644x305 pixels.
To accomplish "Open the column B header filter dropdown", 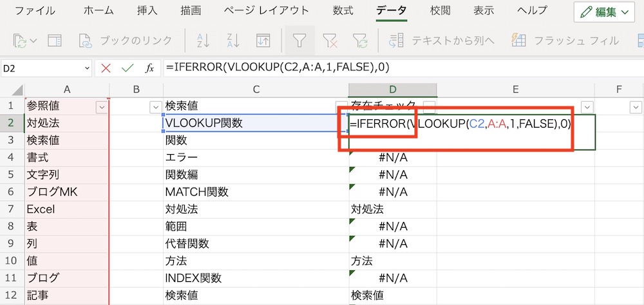I will (x=156, y=107).
